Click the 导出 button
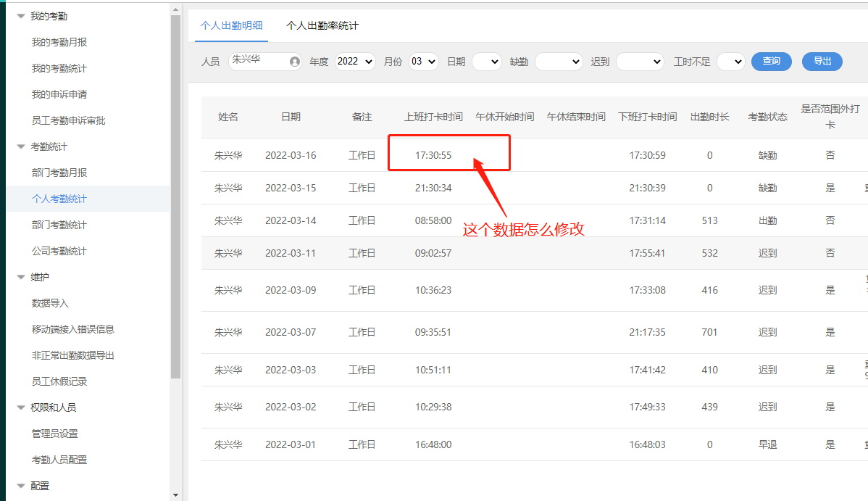Screen dimensions: 868x501 tap(822, 62)
